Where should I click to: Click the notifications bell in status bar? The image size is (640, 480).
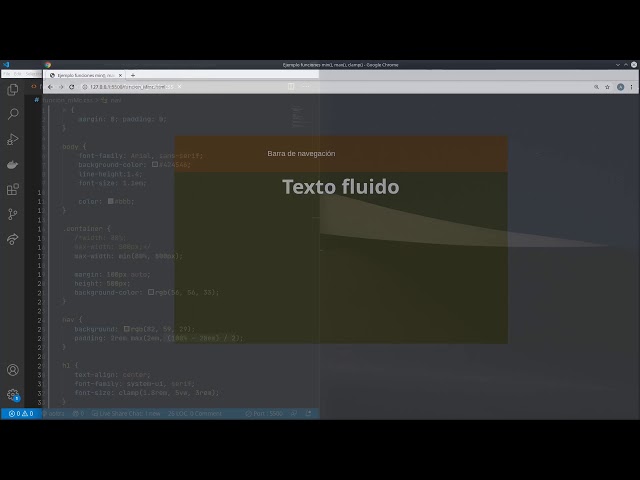pos(309,414)
